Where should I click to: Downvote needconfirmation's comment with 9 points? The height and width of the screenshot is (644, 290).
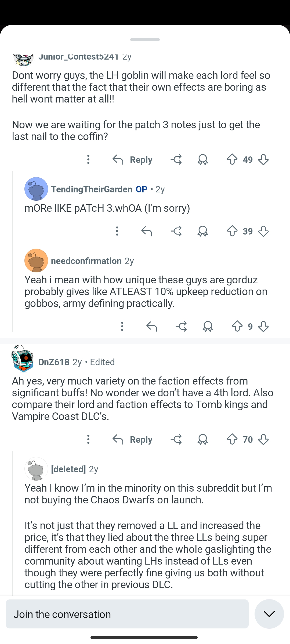(263, 326)
